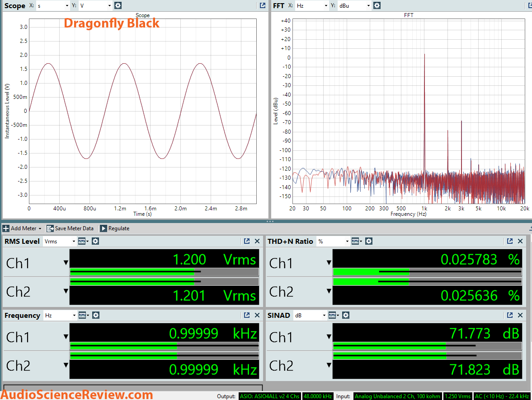Close the RMS Level meter

coord(257,241)
